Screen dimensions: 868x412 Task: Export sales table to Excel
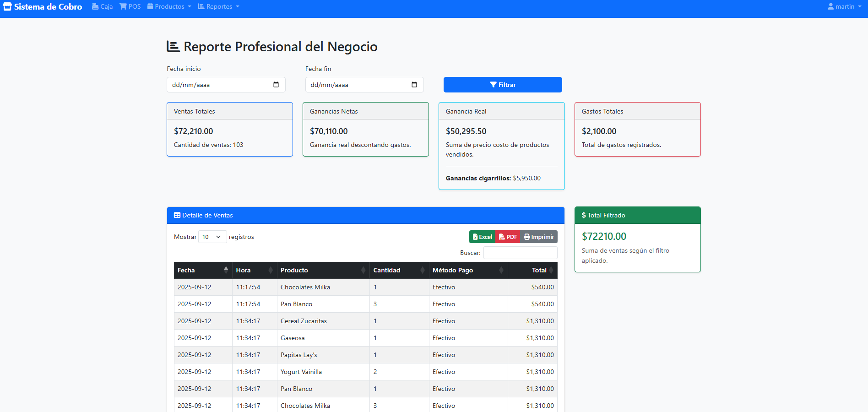tap(482, 237)
